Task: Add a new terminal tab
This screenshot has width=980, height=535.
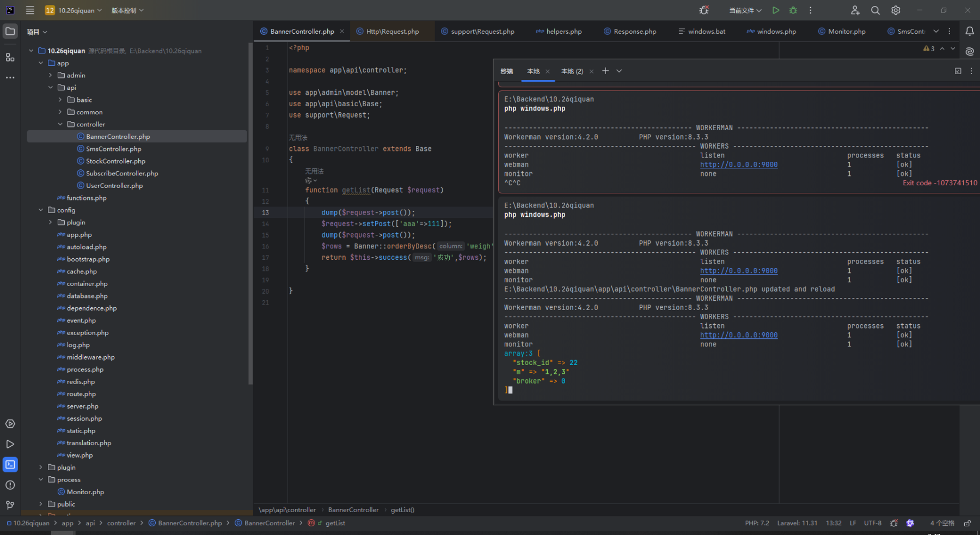Action: point(605,71)
